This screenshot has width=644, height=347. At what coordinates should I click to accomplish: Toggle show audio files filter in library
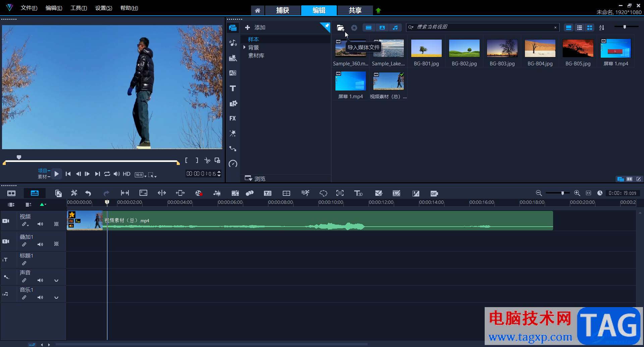click(x=395, y=28)
